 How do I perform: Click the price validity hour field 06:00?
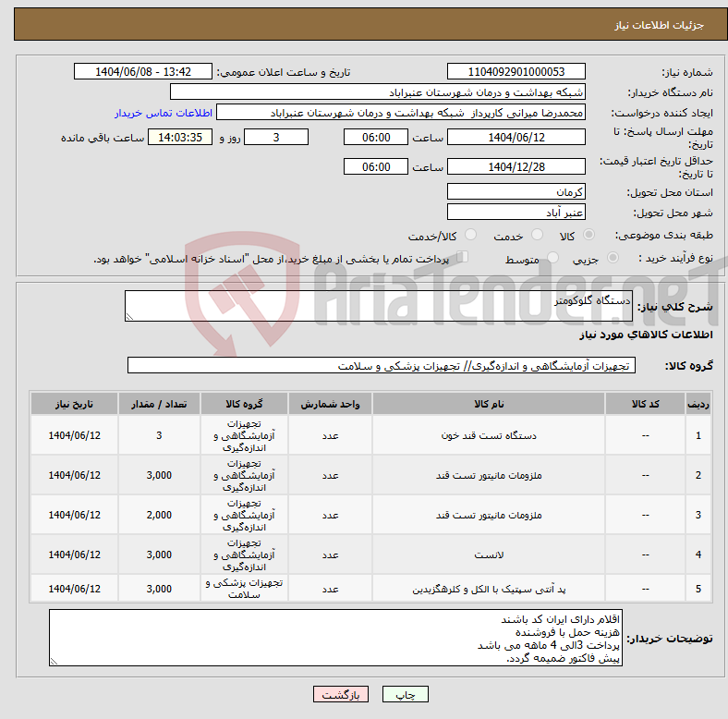(x=376, y=166)
